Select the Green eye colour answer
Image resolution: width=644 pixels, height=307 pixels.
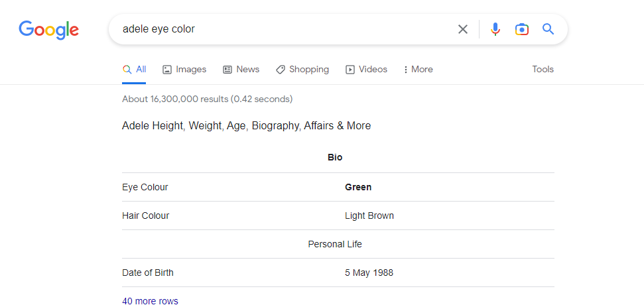[x=358, y=187]
